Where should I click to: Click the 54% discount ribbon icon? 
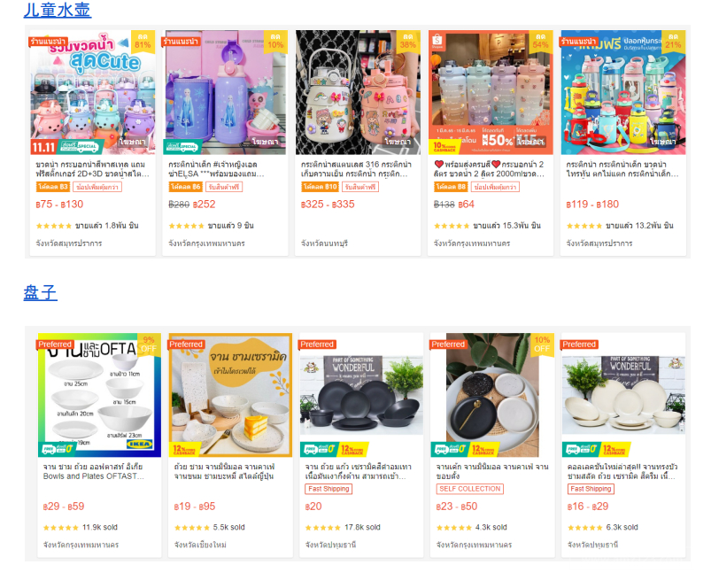coord(540,42)
